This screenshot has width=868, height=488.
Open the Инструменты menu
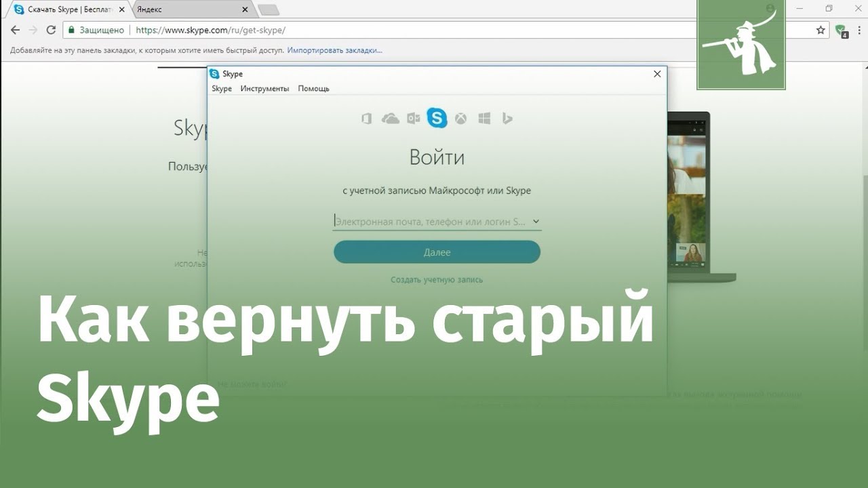pos(264,89)
